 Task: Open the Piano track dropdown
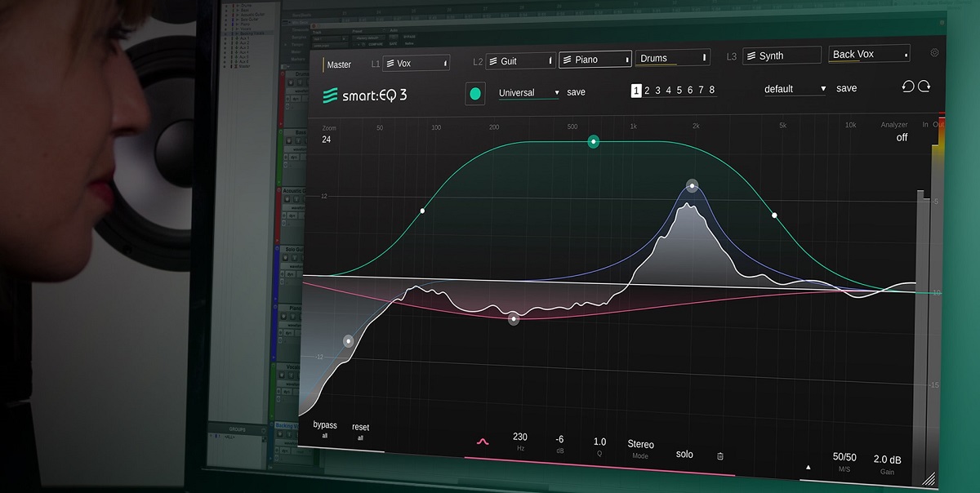coord(595,60)
